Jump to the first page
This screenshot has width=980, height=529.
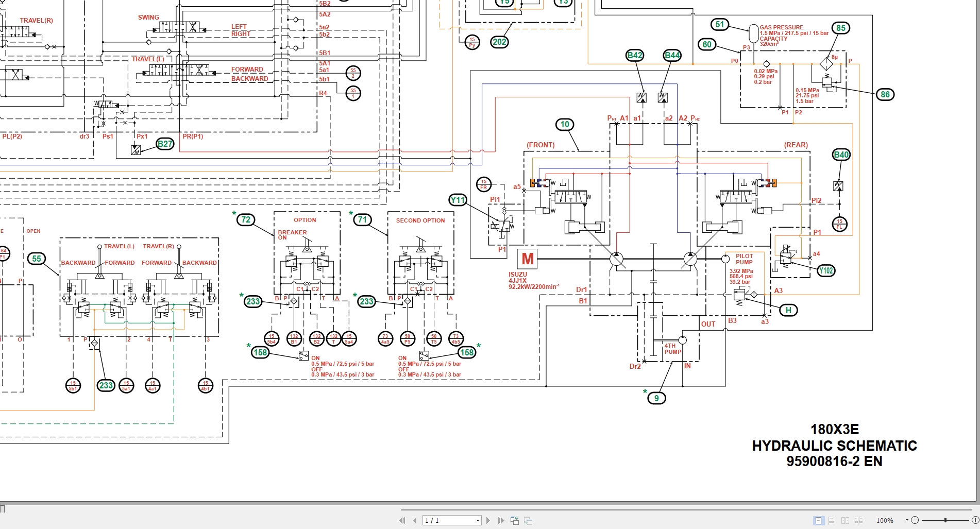point(402,520)
